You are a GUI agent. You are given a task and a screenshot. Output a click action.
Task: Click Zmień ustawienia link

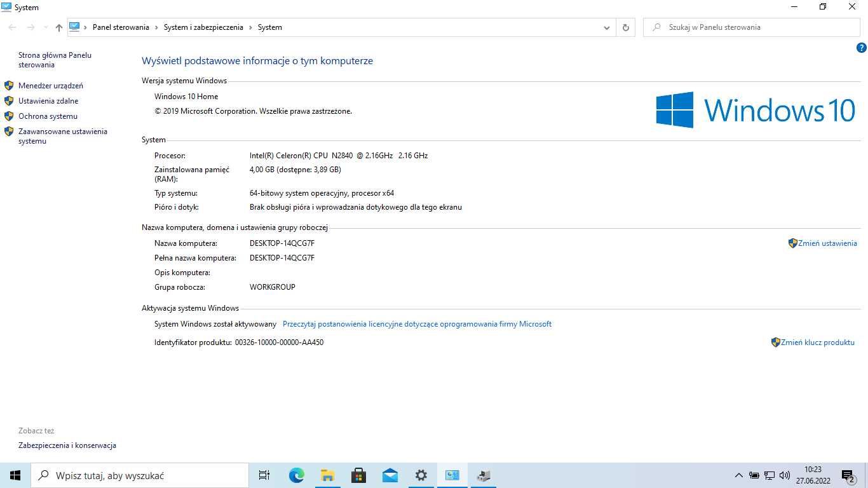coord(827,243)
